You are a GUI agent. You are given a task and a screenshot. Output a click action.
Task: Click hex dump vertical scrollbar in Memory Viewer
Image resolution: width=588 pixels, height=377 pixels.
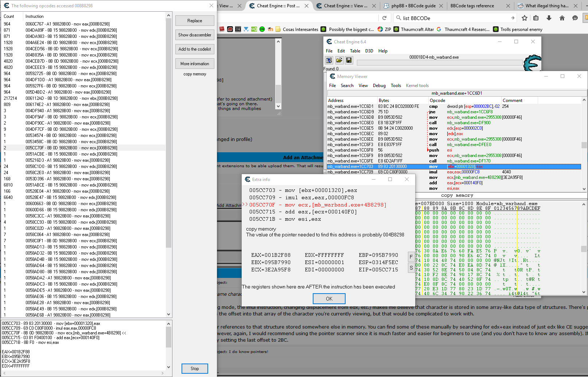coord(584,249)
